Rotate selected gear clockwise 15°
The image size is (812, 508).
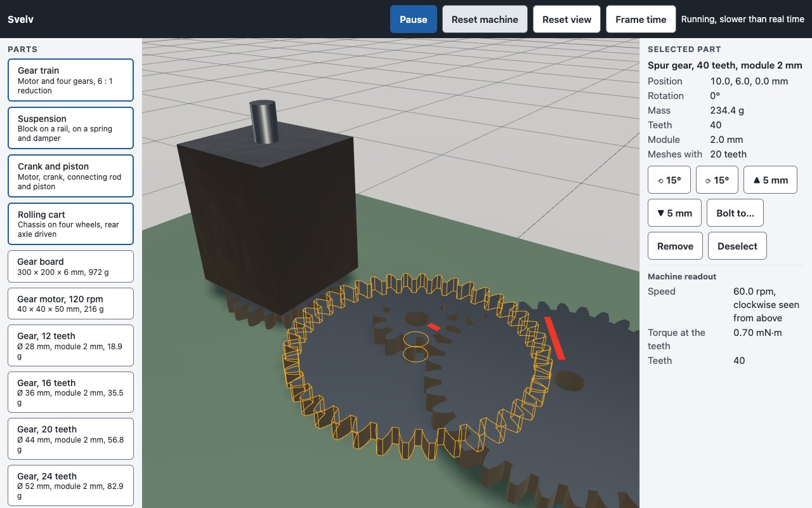click(x=717, y=180)
